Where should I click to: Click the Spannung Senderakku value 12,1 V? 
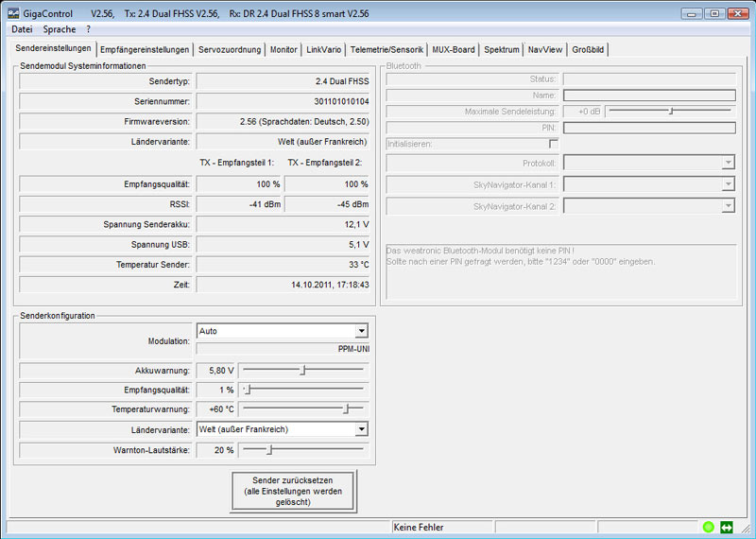pyautogui.click(x=356, y=224)
